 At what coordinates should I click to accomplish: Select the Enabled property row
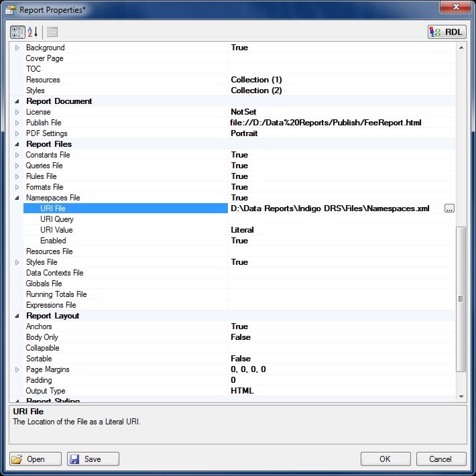click(x=53, y=241)
